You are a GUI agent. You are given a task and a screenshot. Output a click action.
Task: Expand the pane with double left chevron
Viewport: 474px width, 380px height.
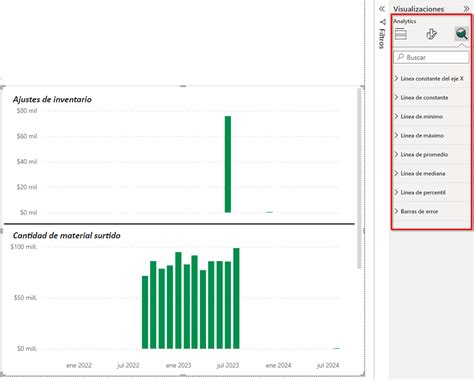pos(382,9)
